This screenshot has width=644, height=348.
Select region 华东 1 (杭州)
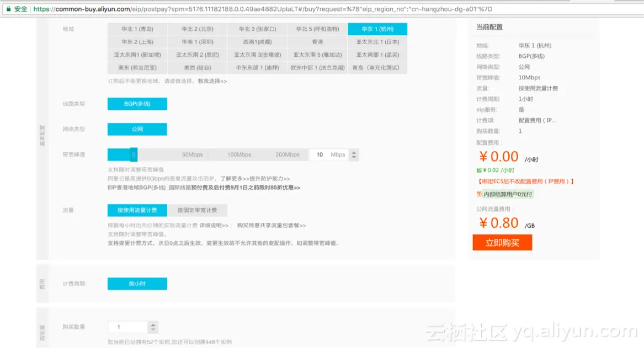[x=377, y=29]
